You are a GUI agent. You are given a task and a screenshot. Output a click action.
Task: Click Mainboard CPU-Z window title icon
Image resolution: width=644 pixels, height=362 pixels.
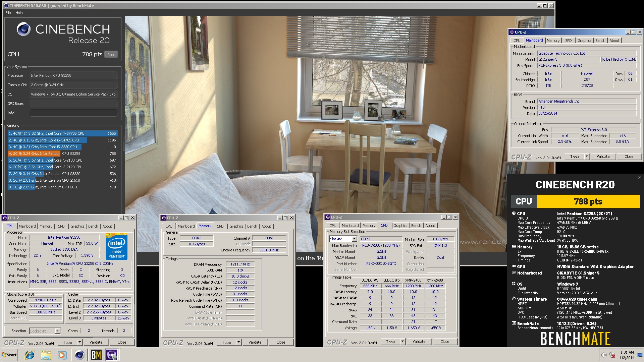pos(512,32)
